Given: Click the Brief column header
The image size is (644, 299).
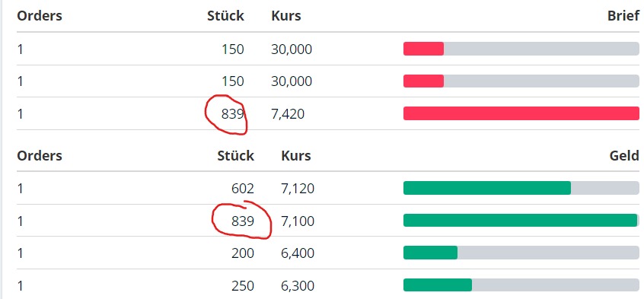Looking at the screenshot, I should click(x=623, y=16).
